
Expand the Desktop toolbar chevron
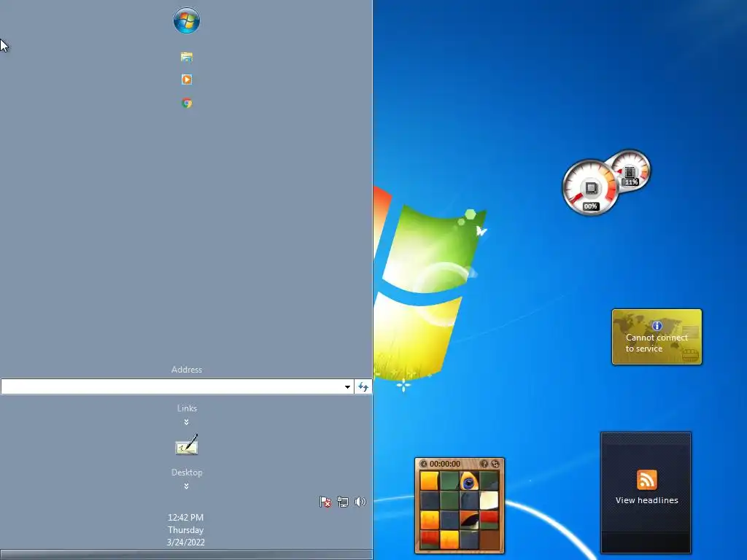tap(186, 486)
